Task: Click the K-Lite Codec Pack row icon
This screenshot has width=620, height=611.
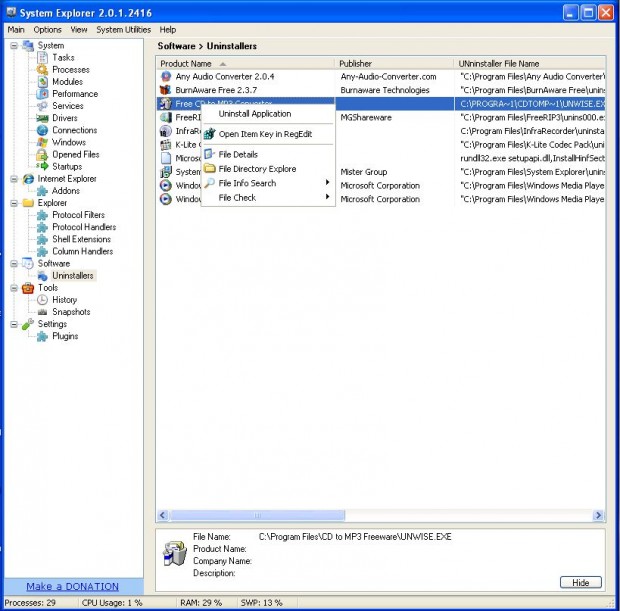Action: coord(166,145)
